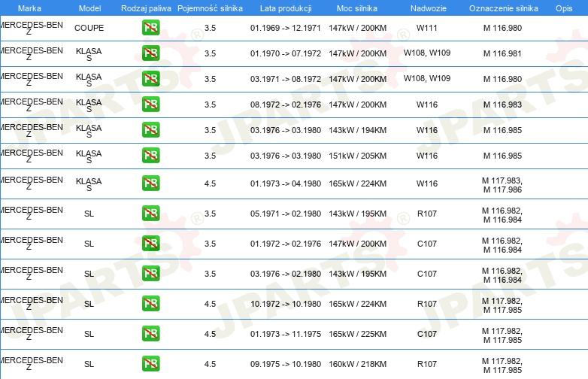588x379 pixels.
Task: Select the date range 01.1970 -> 07.1972
Action: [x=286, y=53]
